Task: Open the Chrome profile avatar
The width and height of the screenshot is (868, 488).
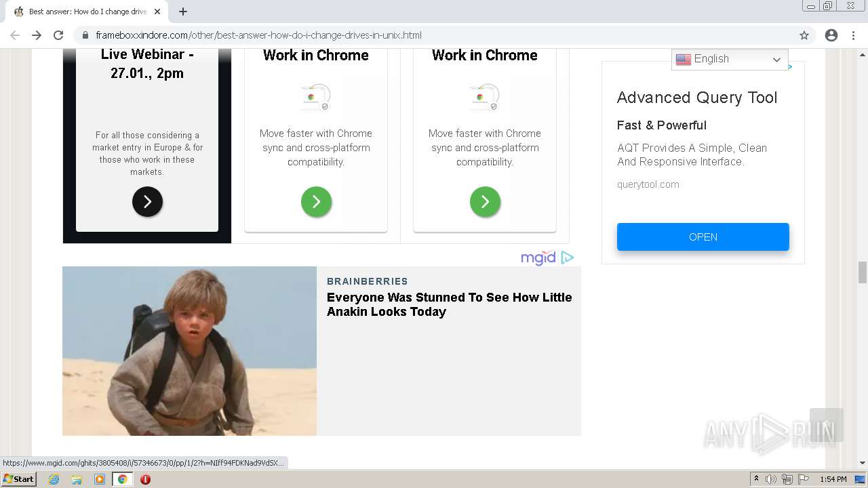Action: (831, 35)
